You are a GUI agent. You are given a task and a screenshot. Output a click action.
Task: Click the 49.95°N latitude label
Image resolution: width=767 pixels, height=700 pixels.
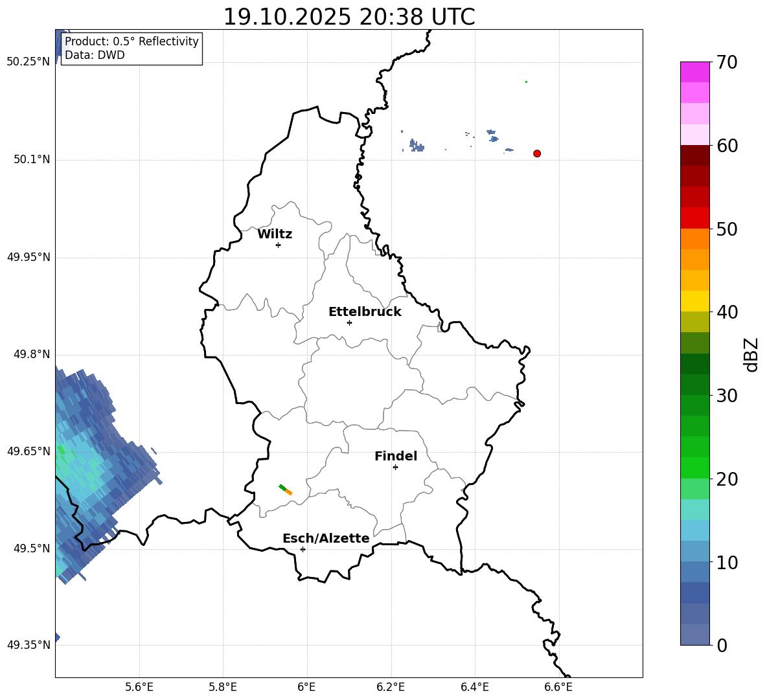point(29,257)
